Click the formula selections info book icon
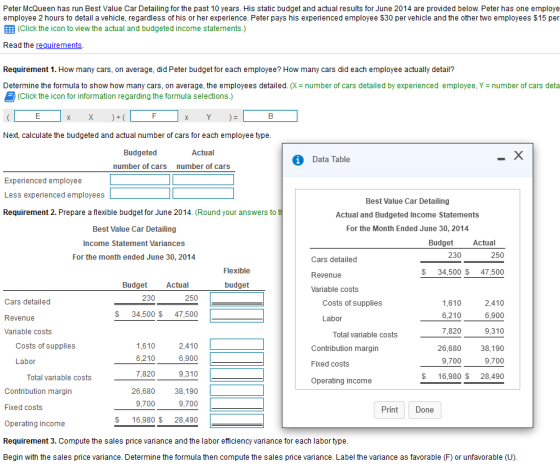This screenshot has height=466, width=560. coord(10,97)
